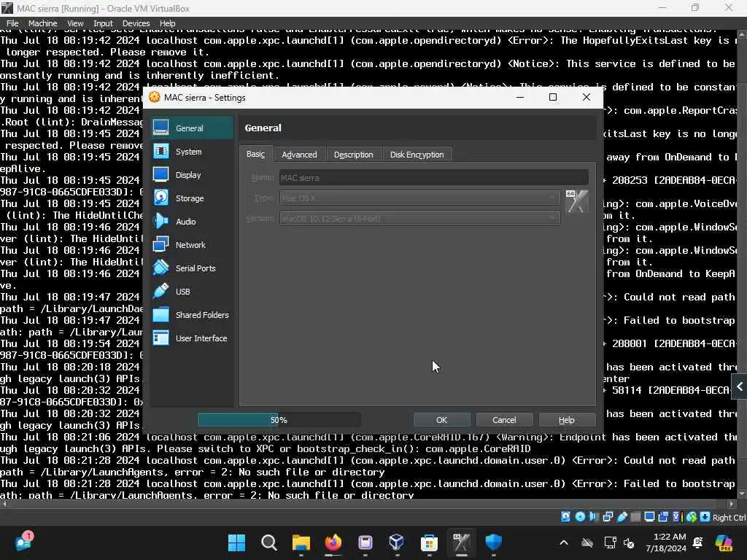Image resolution: width=747 pixels, height=560 pixels.
Task: Open the Storage settings category
Action: 193,198
